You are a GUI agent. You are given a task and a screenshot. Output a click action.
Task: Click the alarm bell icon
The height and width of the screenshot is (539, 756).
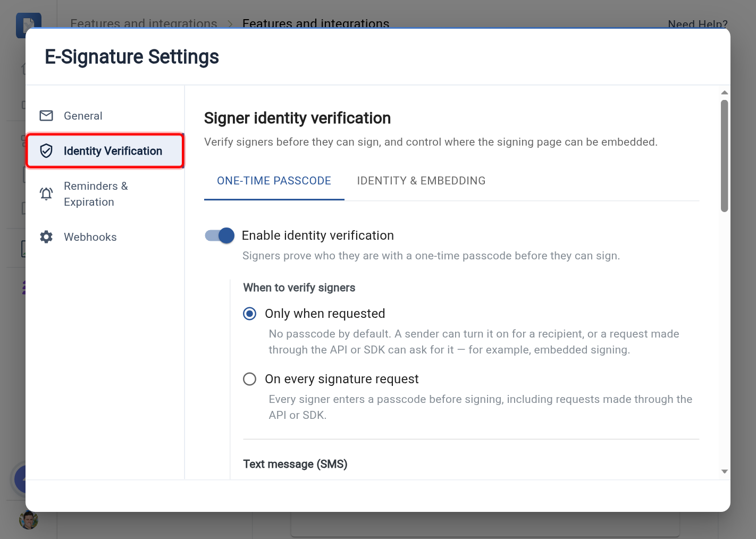(46, 194)
